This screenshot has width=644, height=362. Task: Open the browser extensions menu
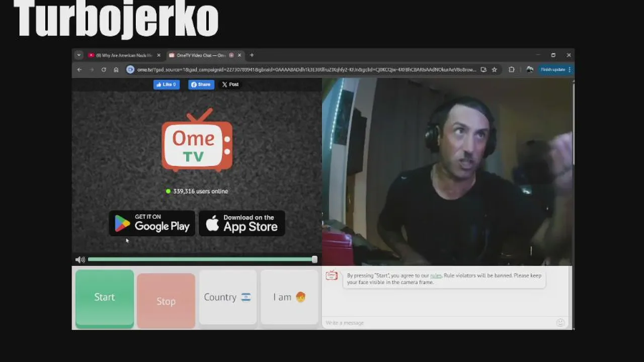(512, 70)
